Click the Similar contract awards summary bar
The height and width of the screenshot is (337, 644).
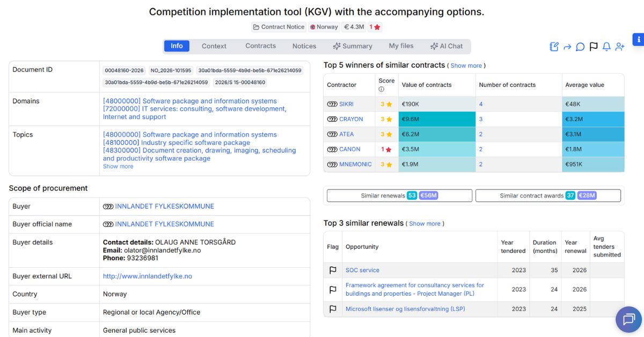[548, 195]
